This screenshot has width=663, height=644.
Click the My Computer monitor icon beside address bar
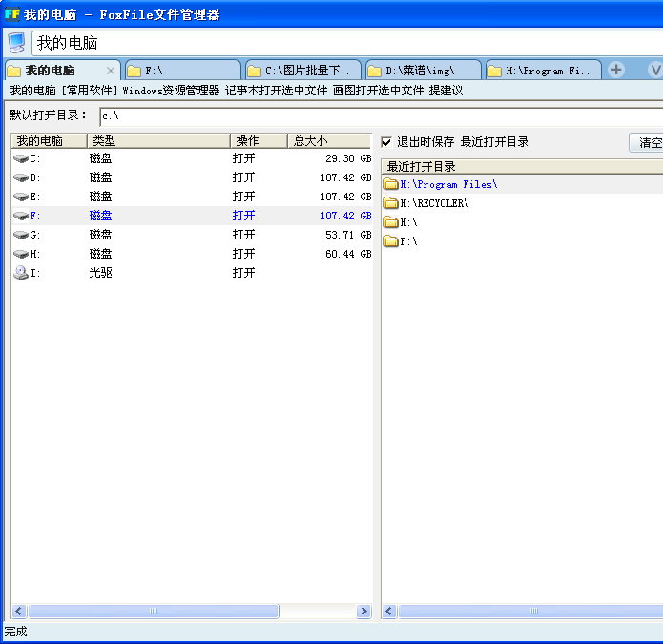(x=16, y=43)
